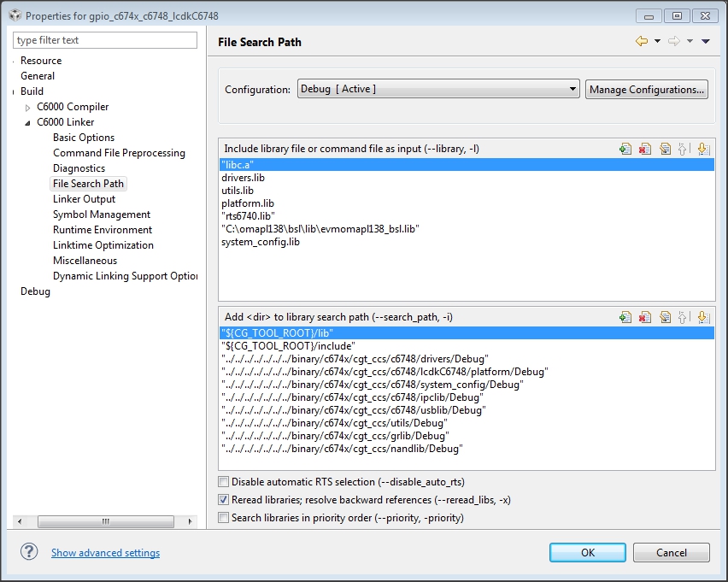
Task: Select the General properties page
Action: (x=38, y=76)
